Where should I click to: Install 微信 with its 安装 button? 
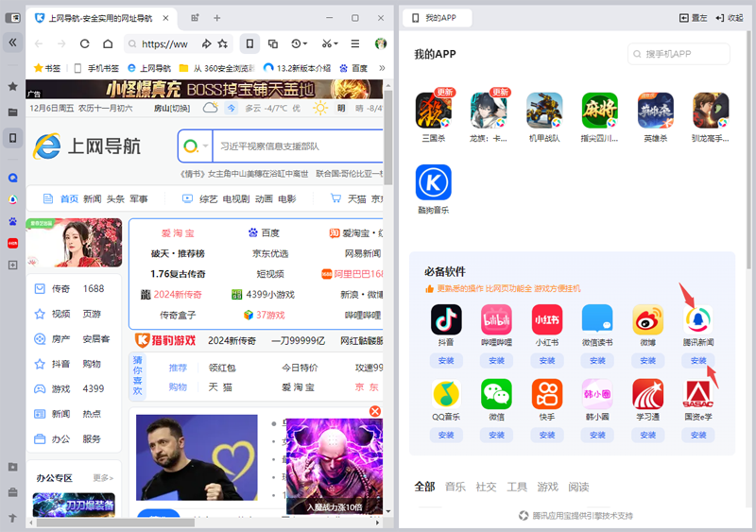[497, 435]
